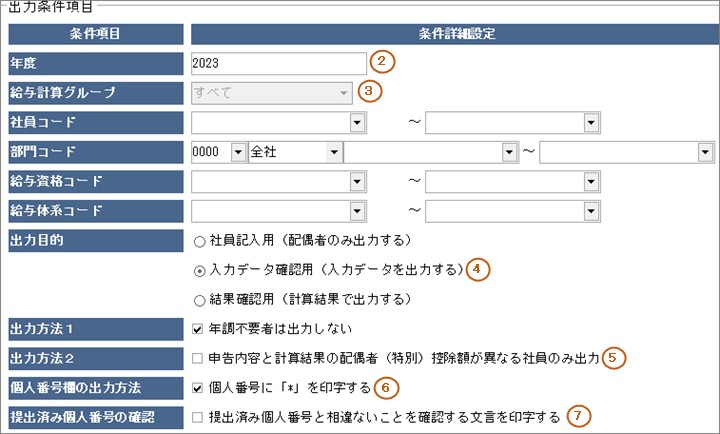
Task: Enable 申告内容と計算結果 differing employees checkbox
Action: pyautogui.click(x=198, y=358)
